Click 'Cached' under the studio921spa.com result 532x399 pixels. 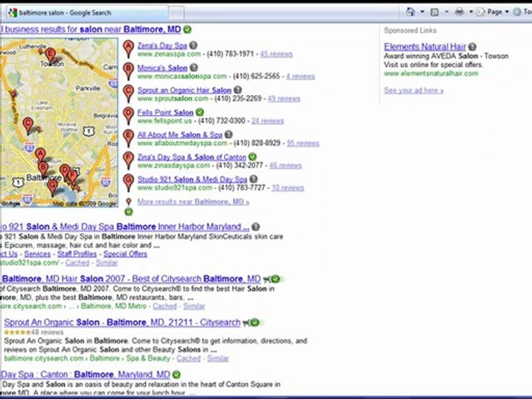[77, 263]
